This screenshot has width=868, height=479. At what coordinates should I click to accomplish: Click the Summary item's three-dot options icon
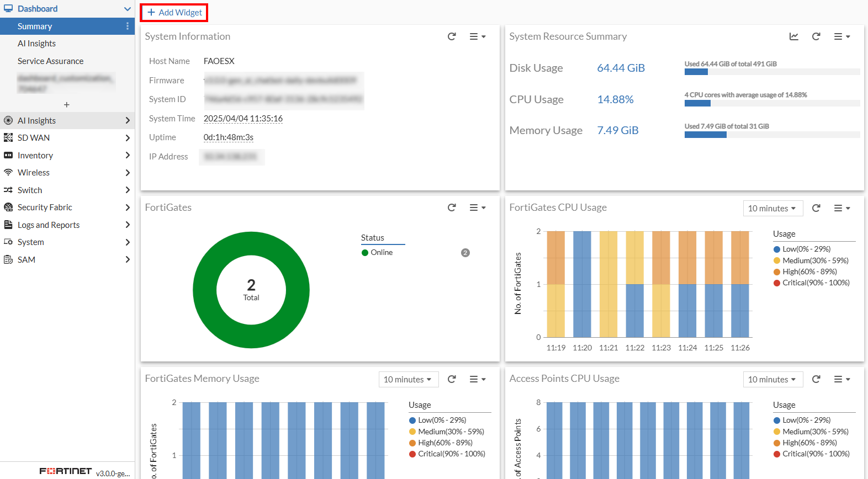128,26
